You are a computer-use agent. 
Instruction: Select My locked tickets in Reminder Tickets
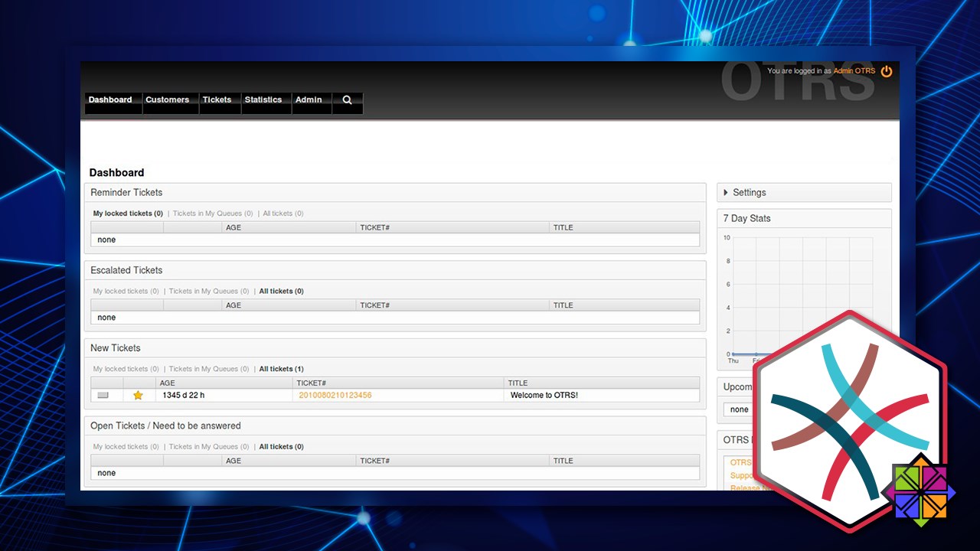[x=128, y=214]
